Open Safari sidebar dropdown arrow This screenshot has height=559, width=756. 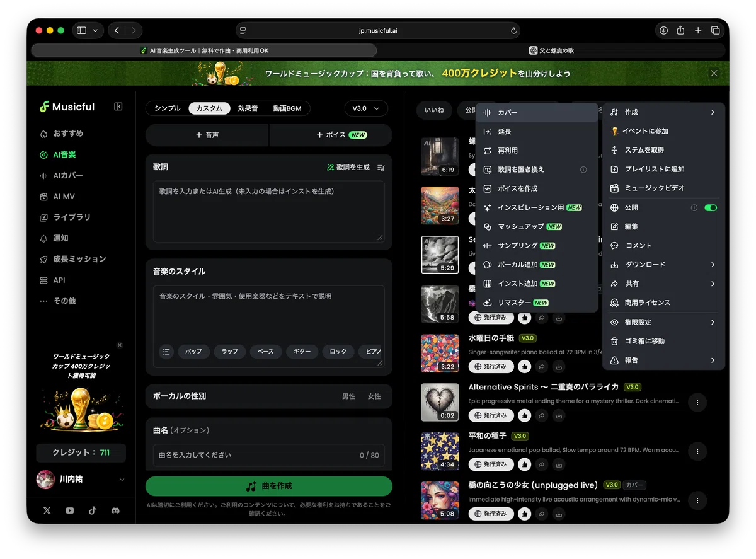(95, 30)
